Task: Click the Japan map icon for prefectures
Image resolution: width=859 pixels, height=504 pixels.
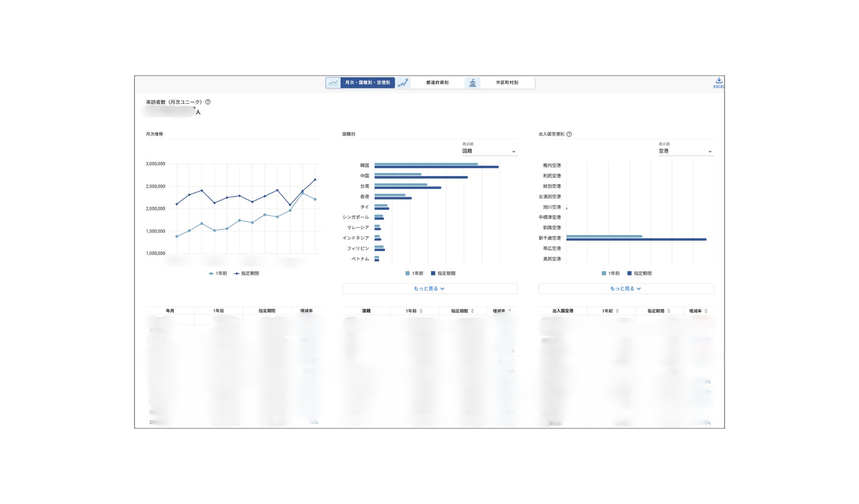Action: pos(403,82)
